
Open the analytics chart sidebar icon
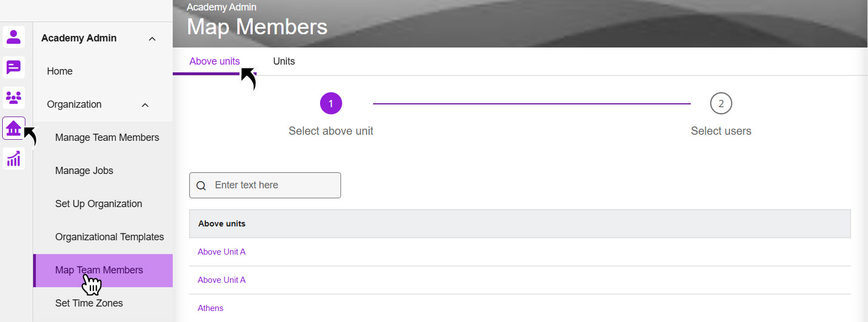click(14, 159)
